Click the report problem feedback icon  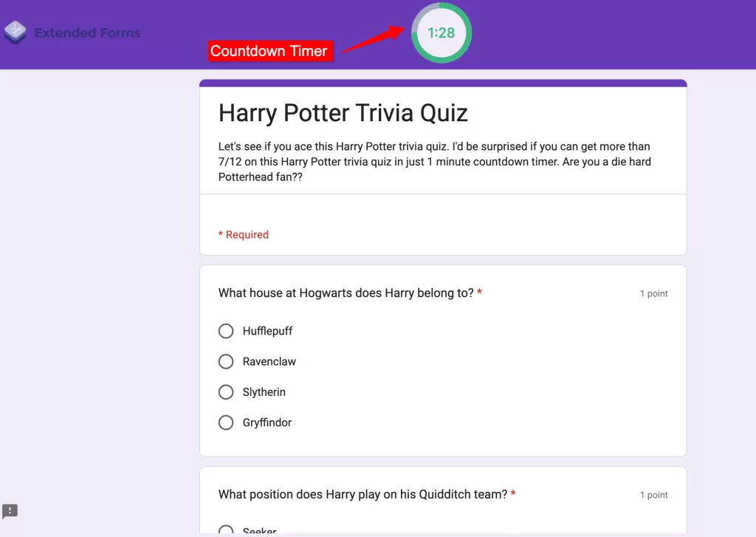pos(10,510)
